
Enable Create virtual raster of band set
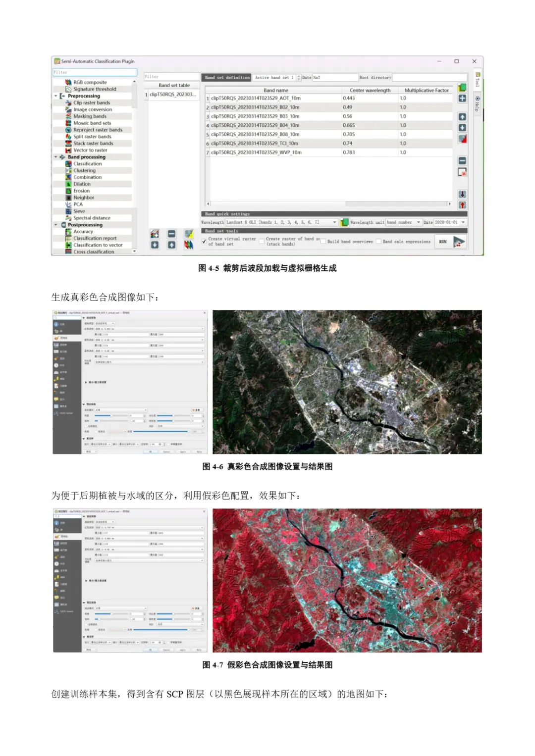[204, 241]
